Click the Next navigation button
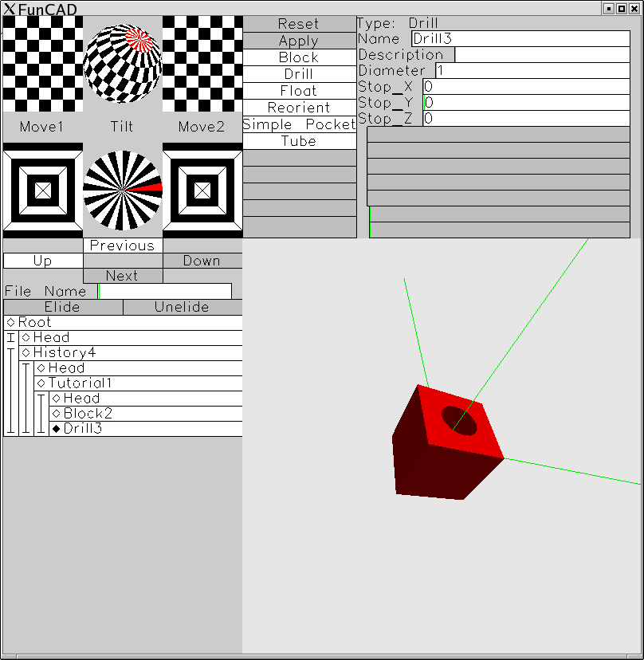 123,276
